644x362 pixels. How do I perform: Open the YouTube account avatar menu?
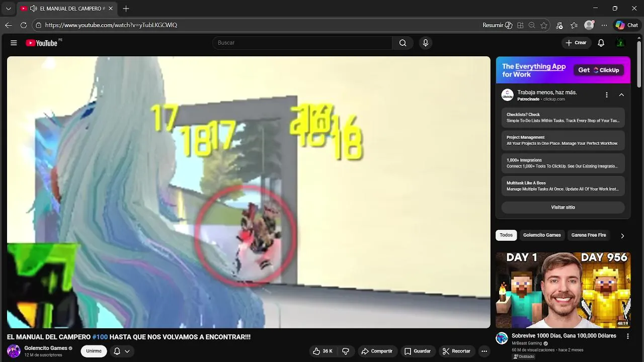tap(620, 43)
